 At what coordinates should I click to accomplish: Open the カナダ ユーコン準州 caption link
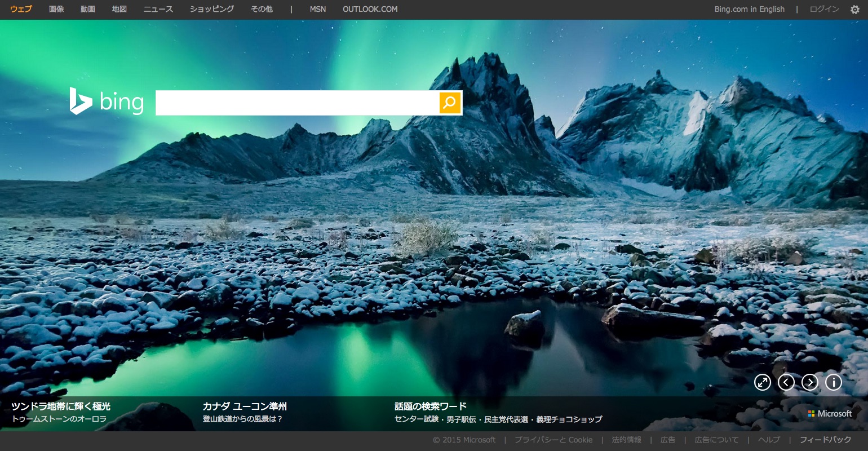[x=245, y=406]
